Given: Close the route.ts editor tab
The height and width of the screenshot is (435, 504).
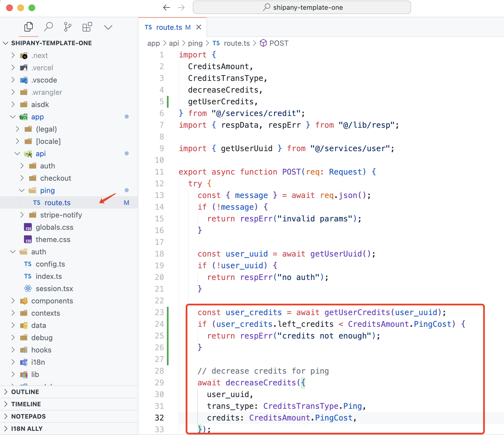Looking at the screenshot, I should point(199,27).
